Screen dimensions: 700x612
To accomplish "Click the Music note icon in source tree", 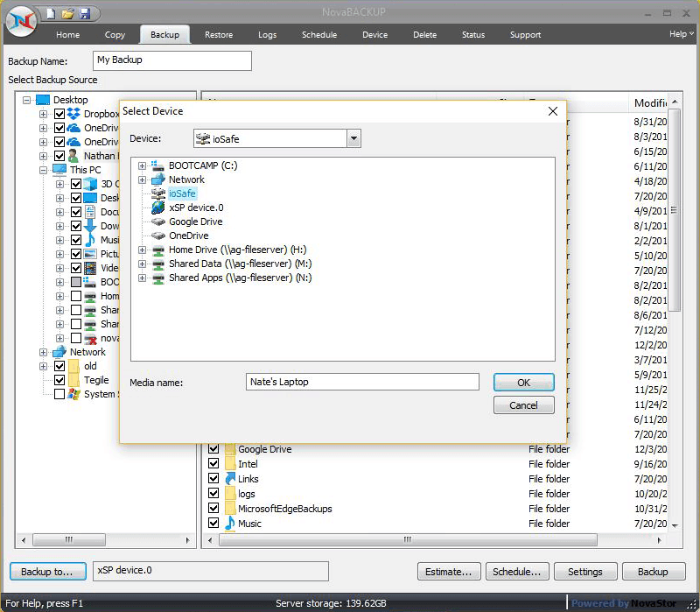I will coord(90,240).
